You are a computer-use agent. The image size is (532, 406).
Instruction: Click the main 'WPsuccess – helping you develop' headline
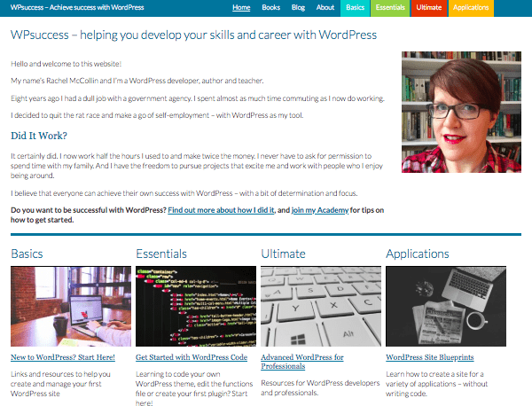[x=193, y=35]
